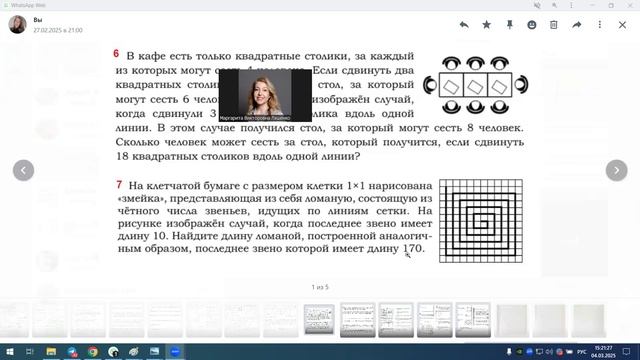Screen dimensions: 640x360
Task: Click the spiral snake grid for problem 7
Action: click(x=481, y=221)
